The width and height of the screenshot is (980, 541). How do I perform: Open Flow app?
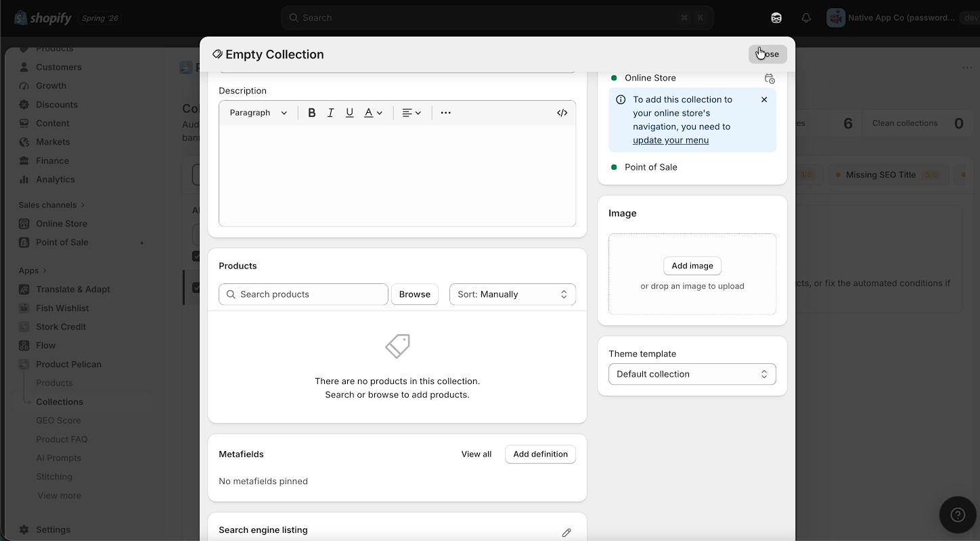pyautogui.click(x=46, y=346)
